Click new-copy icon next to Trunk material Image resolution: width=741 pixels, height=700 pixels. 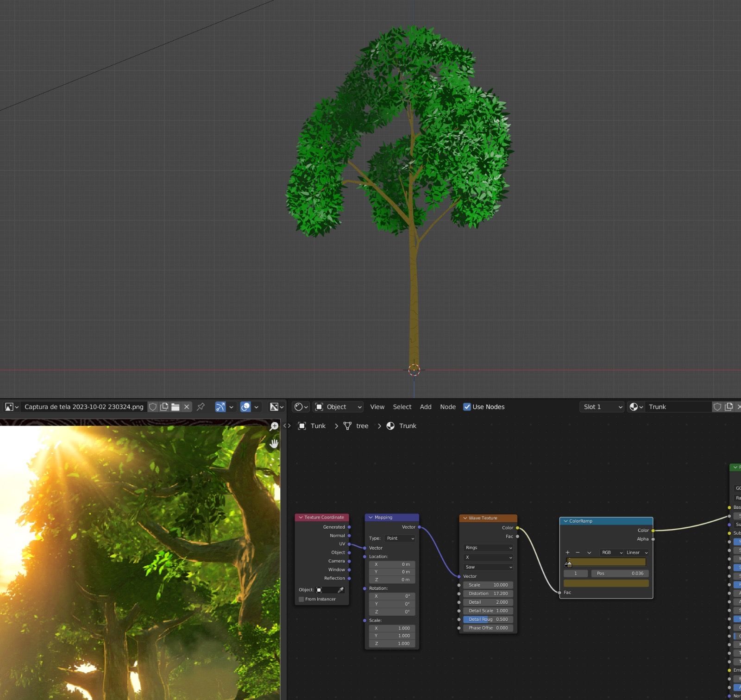coord(728,407)
